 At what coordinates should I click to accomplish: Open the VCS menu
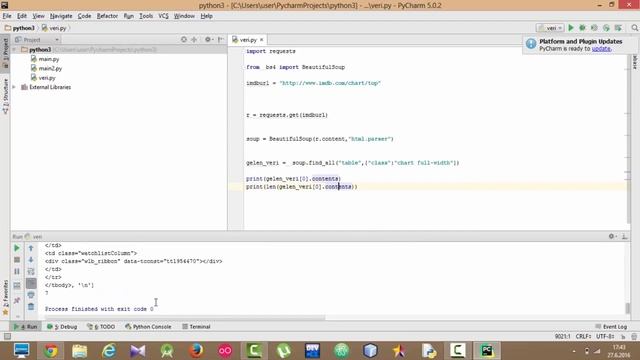click(x=163, y=16)
